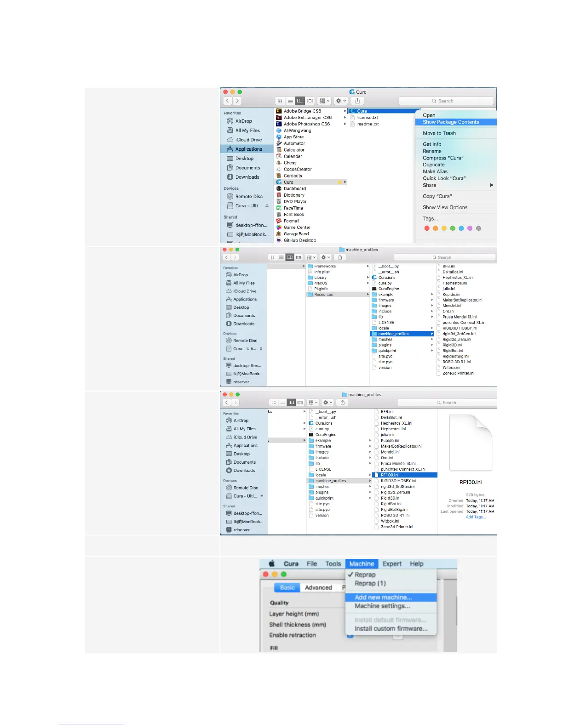Expand the MacOS folder arrow
This screenshot has height=728, width=563.
pyautogui.click(x=368, y=283)
